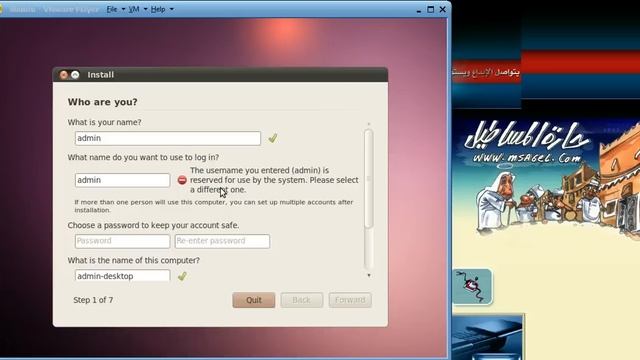This screenshot has width=640, height=360.
Task: Click the scrollbar up arrow
Action: click(369, 124)
